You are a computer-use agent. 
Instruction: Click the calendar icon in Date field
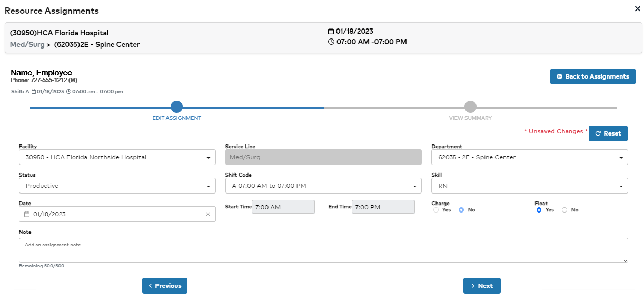coord(27,214)
